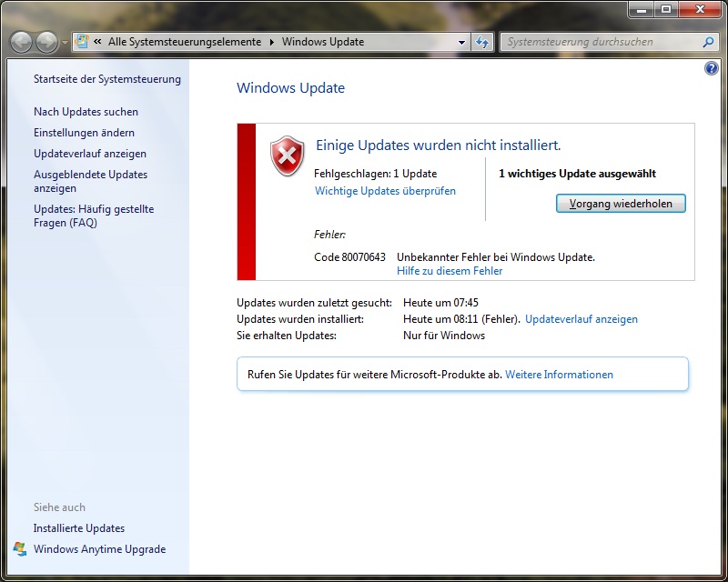Click Unbekannter Fehler bei Windows Update text
Screen dimensions: 728x582
(x=496, y=257)
